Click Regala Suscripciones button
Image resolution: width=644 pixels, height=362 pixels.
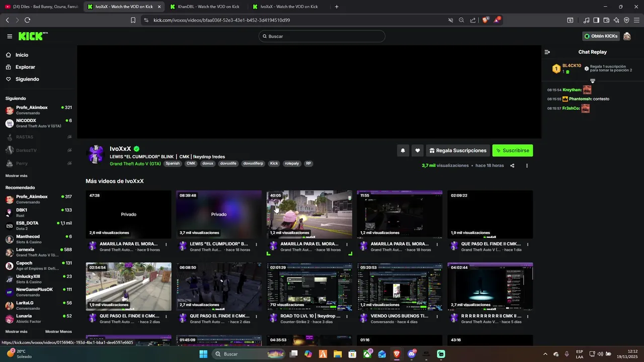[x=458, y=150]
